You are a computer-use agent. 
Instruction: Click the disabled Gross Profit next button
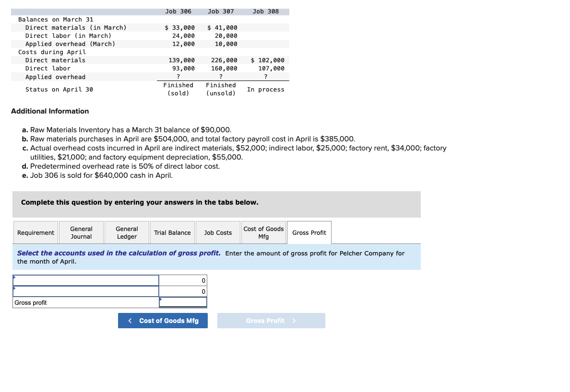(x=271, y=321)
